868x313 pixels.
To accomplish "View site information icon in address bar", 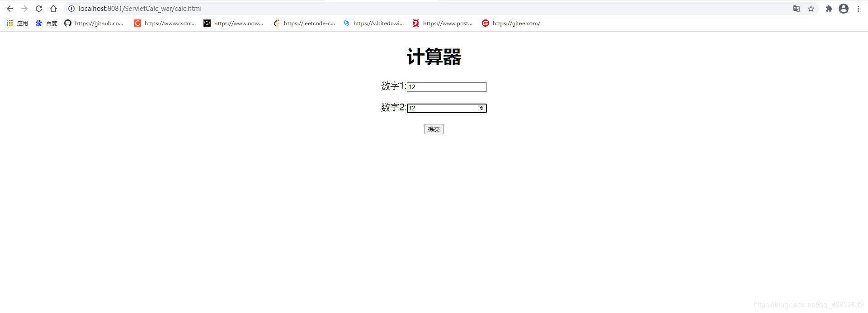I will click(71, 9).
